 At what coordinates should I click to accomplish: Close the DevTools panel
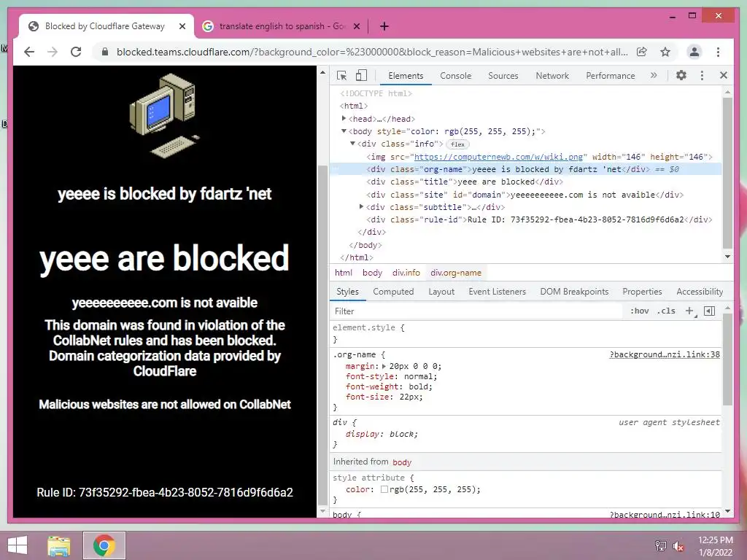point(723,75)
